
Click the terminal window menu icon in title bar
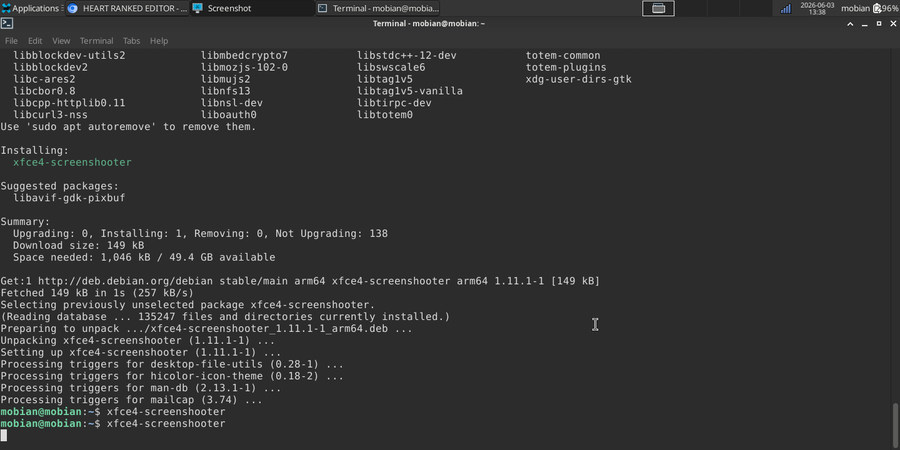tap(7, 24)
